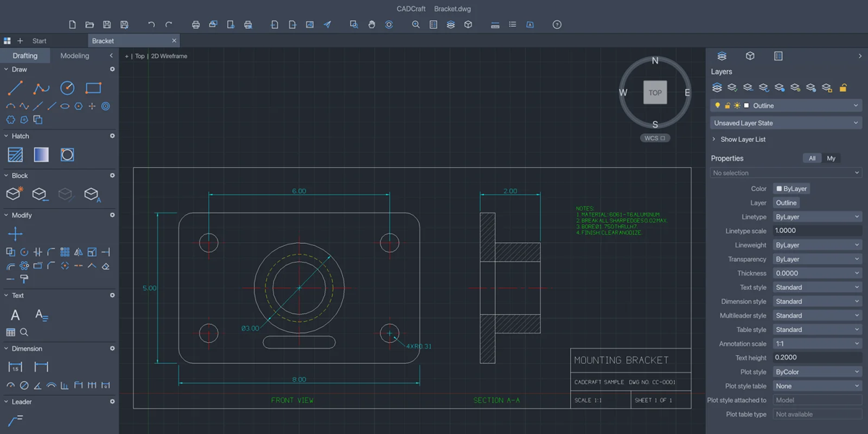Switch to the Modeling tab
The height and width of the screenshot is (434, 868).
(x=75, y=56)
